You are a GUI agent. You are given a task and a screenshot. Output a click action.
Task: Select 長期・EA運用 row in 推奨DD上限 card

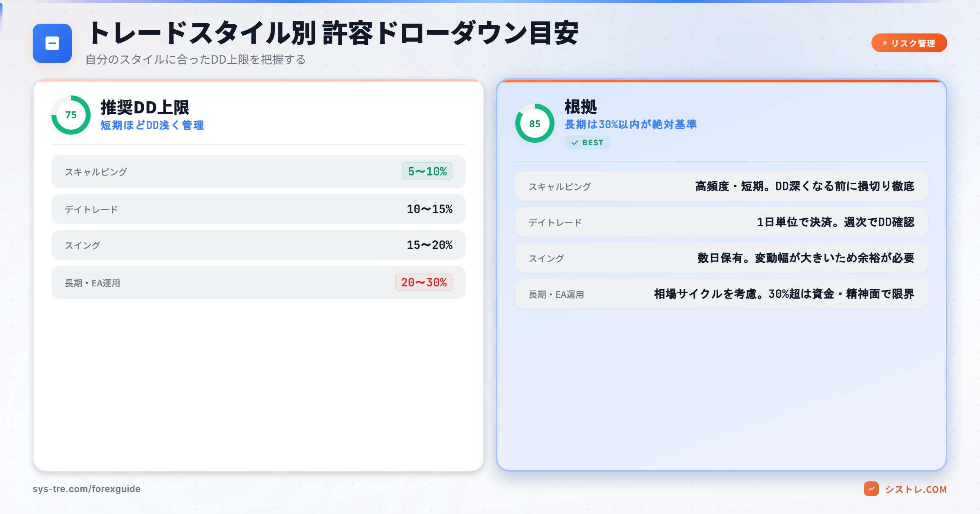click(x=258, y=282)
